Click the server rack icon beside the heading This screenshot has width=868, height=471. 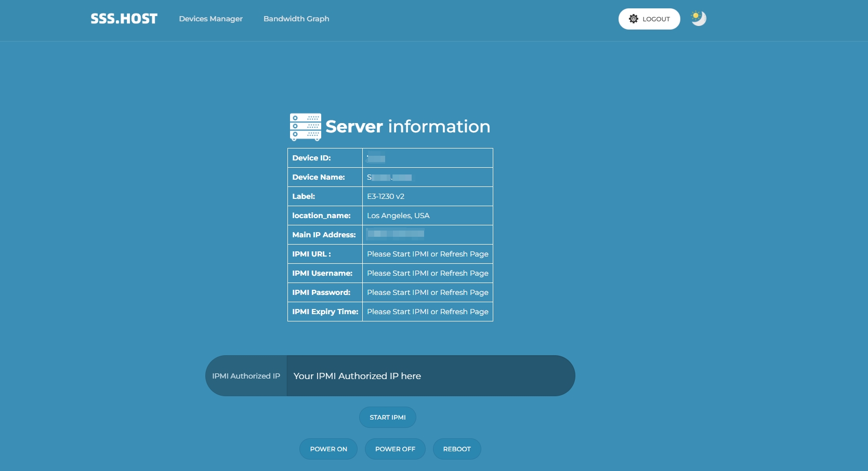[306, 127]
